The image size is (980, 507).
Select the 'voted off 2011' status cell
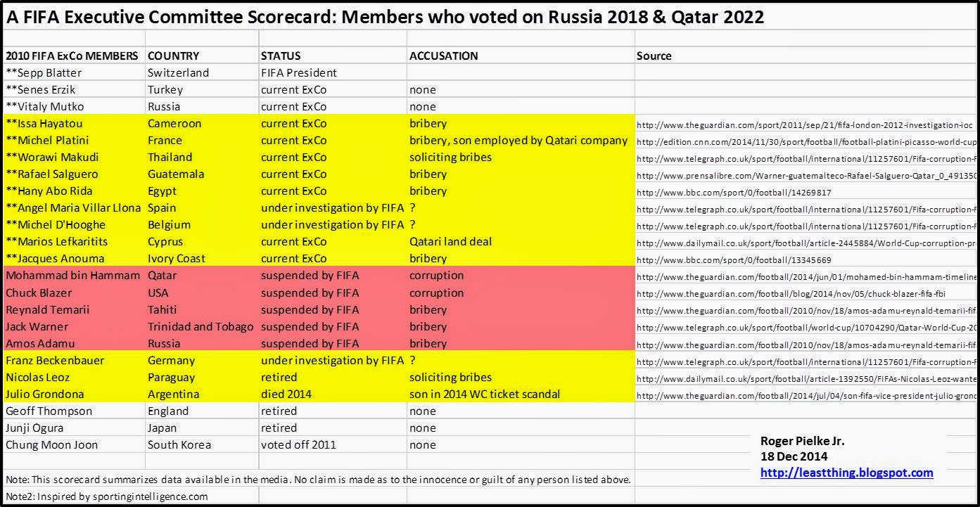(x=332, y=444)
